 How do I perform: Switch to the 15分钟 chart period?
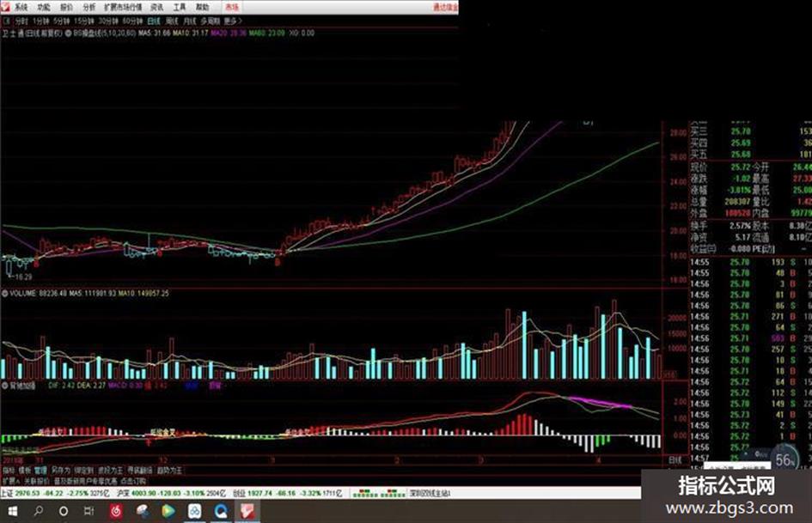pyautogui.click(x=83, y=21)
